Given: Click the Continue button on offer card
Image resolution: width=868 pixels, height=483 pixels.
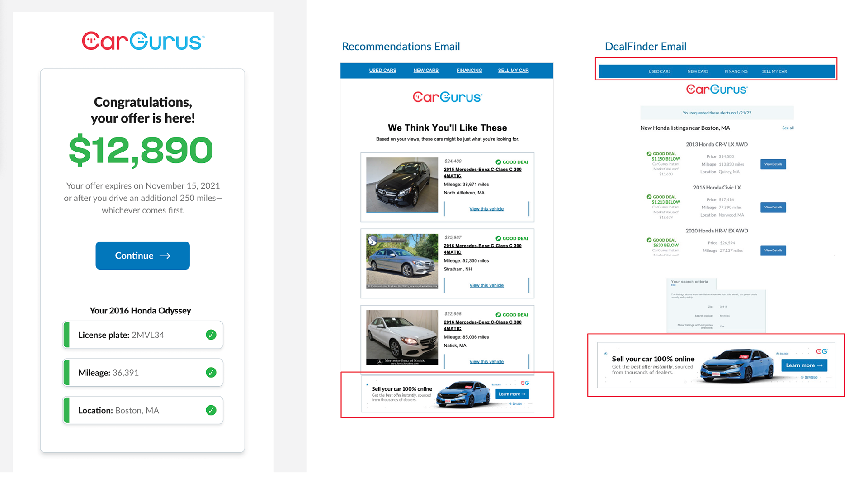Looking at the screenshot, I should click(x=142, y=256).
